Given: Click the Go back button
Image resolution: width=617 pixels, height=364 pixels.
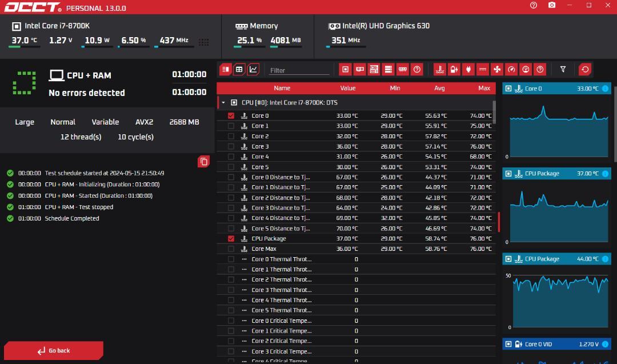Looking at the screenshot, I should point(54,351).
